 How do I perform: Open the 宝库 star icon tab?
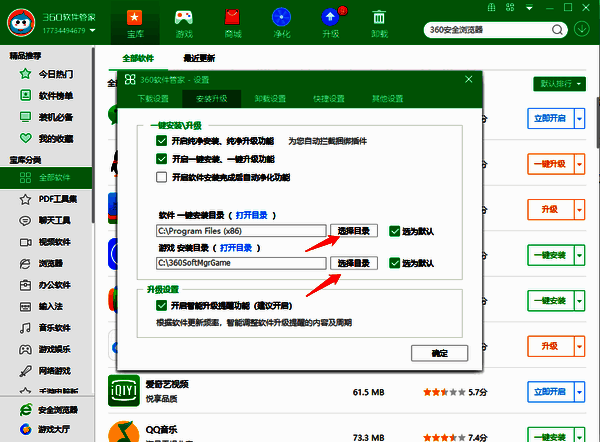click(135, 23)
